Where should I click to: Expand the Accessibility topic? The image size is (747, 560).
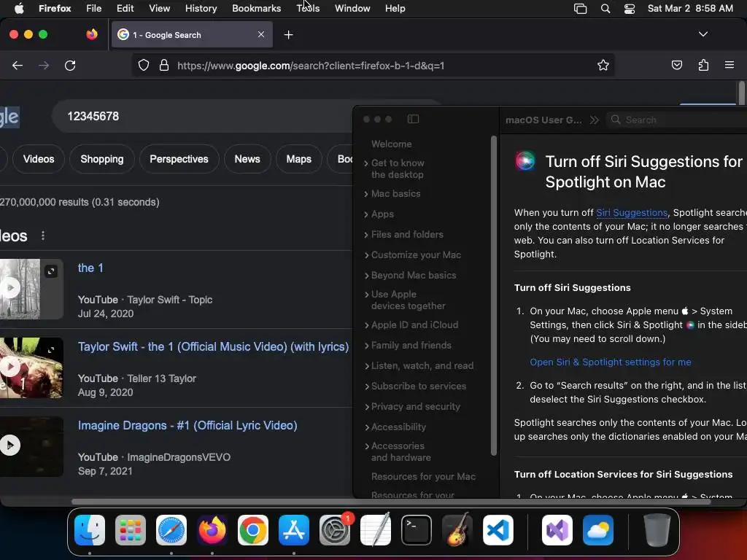coord(366,427)
